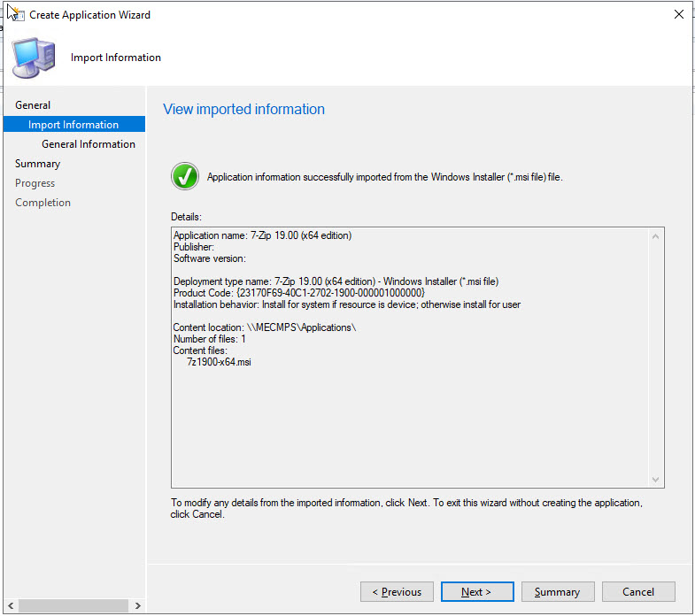Click the Previous button
The height and width of the screenshot is (616, 695).
click(x=397, y=592)
